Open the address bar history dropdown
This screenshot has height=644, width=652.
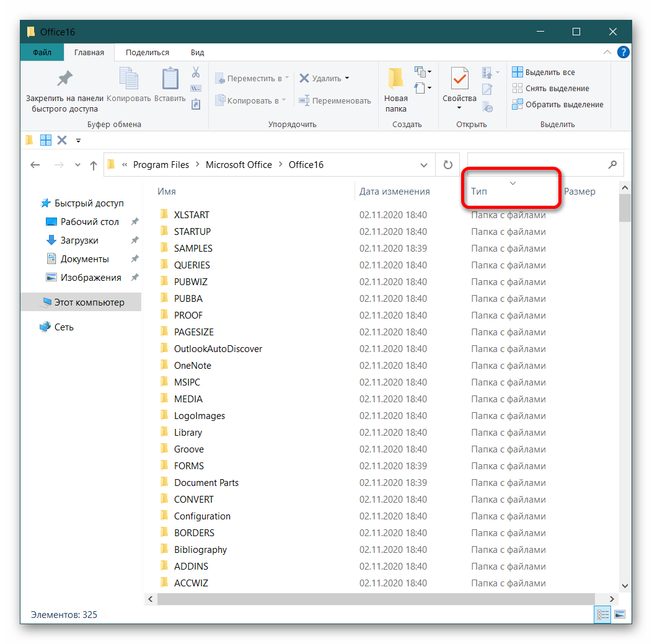click(x=424, y=165)
